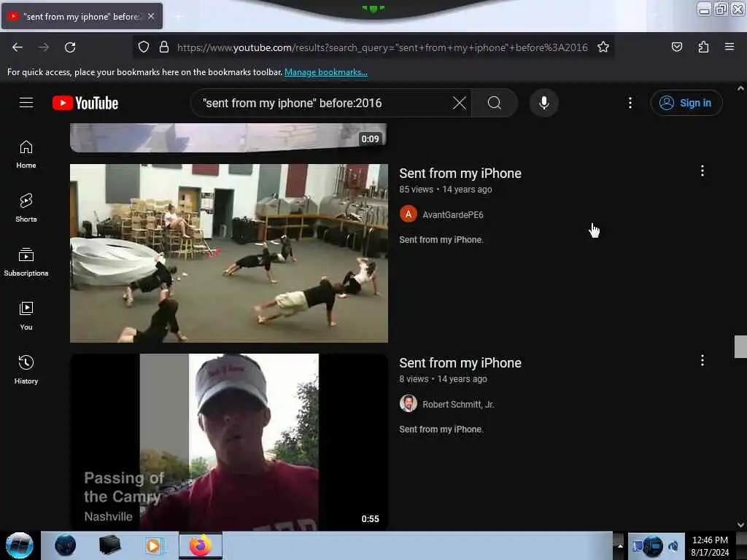Play the partially visible 0:09 video thumbnail

click(228, 138)
